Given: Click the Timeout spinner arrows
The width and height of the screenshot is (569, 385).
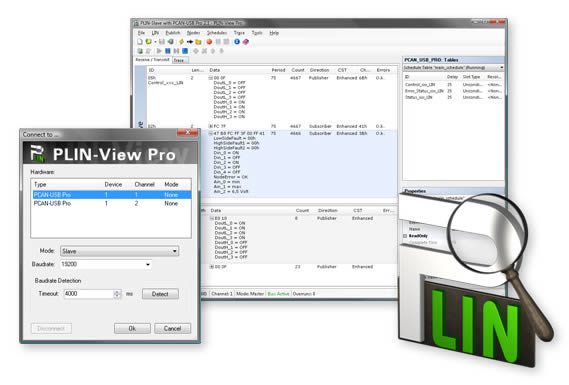Looking at the screenshot, I should pos(117,294).
